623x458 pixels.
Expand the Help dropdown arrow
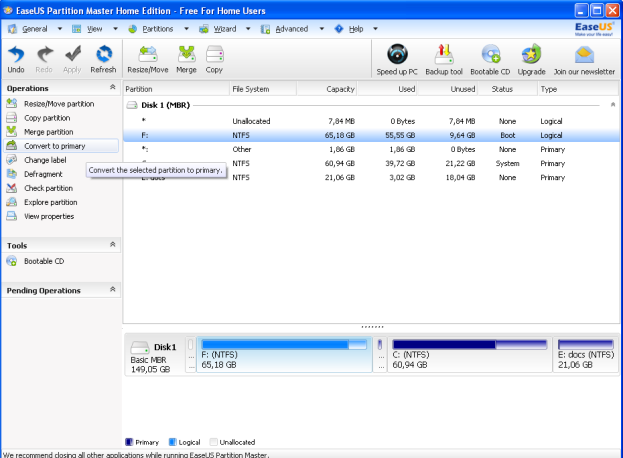[375, 29]
